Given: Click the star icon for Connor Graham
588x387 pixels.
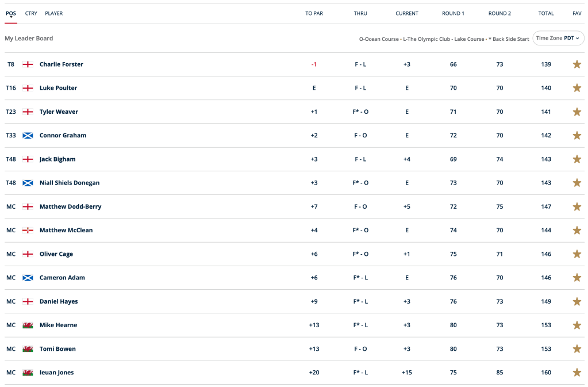Looking at the screenshot, I should point(577,136).
